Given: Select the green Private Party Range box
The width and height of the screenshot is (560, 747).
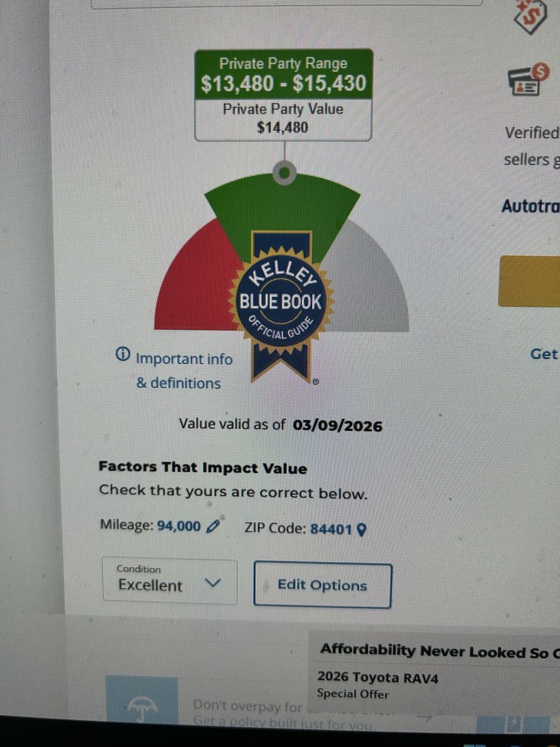Looking at the screenshot, I should pos(284,74).
